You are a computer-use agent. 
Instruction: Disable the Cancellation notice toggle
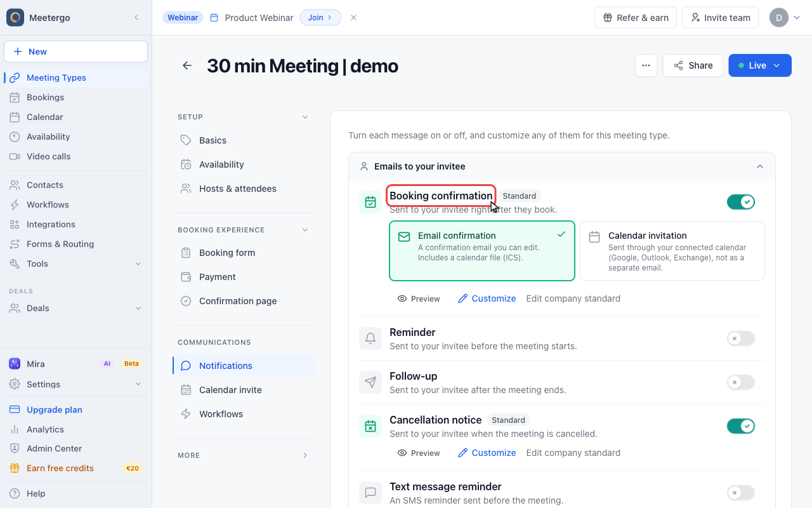(741, 426)
